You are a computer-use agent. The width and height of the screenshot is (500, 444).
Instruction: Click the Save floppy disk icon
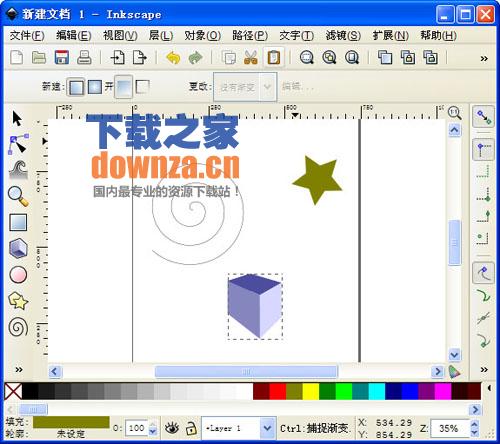pos(62,57)
